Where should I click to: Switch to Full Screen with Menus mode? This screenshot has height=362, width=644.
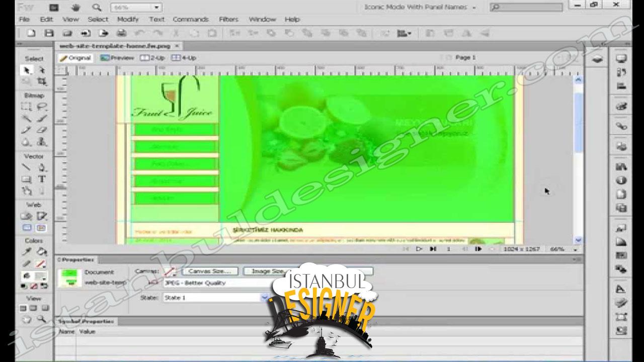[34, 308]
